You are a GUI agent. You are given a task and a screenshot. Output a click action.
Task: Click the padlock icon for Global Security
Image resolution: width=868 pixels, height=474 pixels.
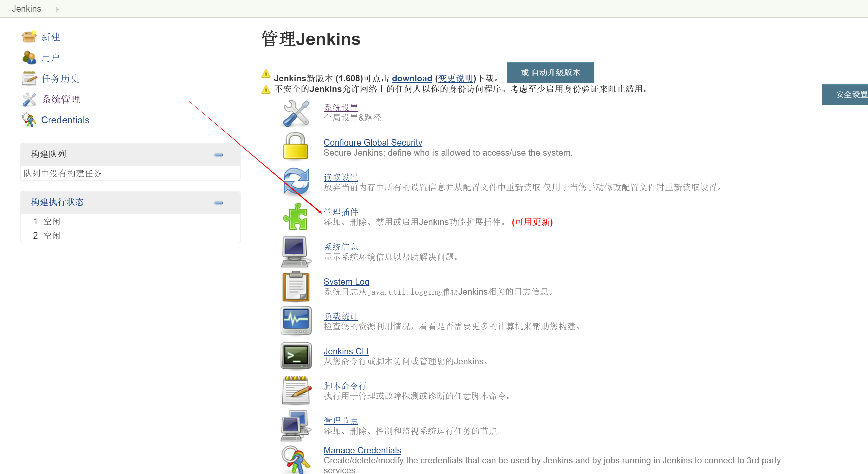(296, 147)
